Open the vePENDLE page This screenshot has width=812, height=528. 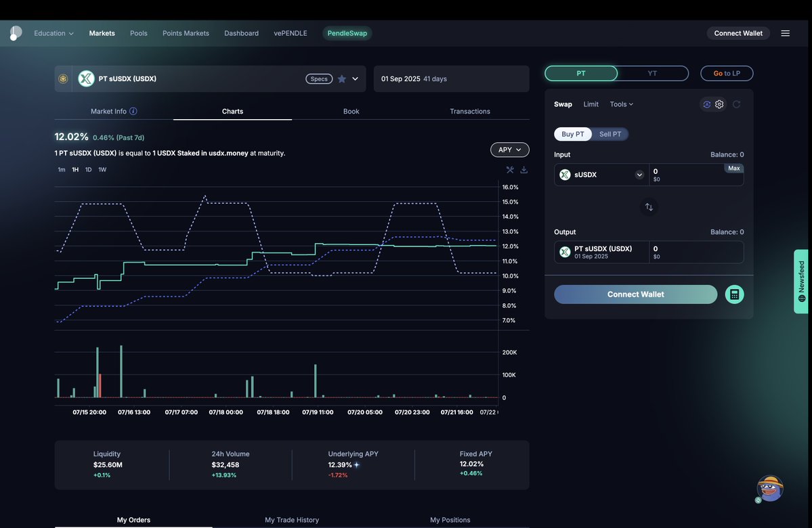pos(291,33)
